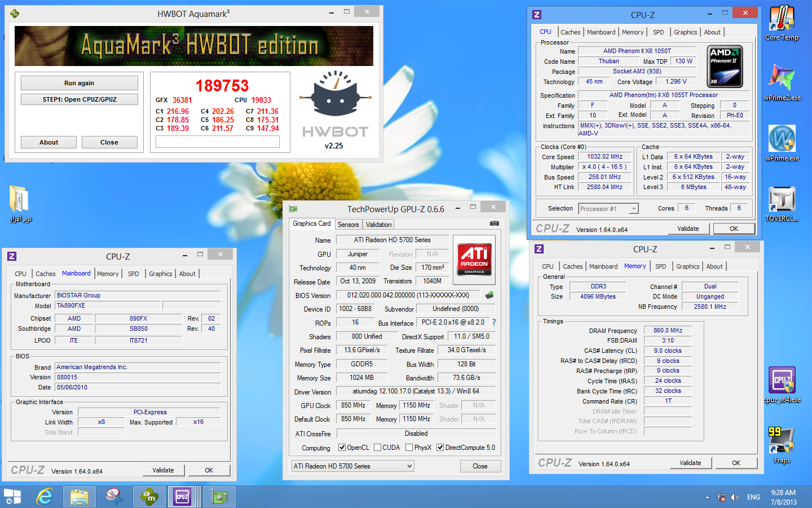Launch cpuz_x64.exe from the desktop
Image resolution: width=812 pixels, height=508 pixels.
[782, 385]
